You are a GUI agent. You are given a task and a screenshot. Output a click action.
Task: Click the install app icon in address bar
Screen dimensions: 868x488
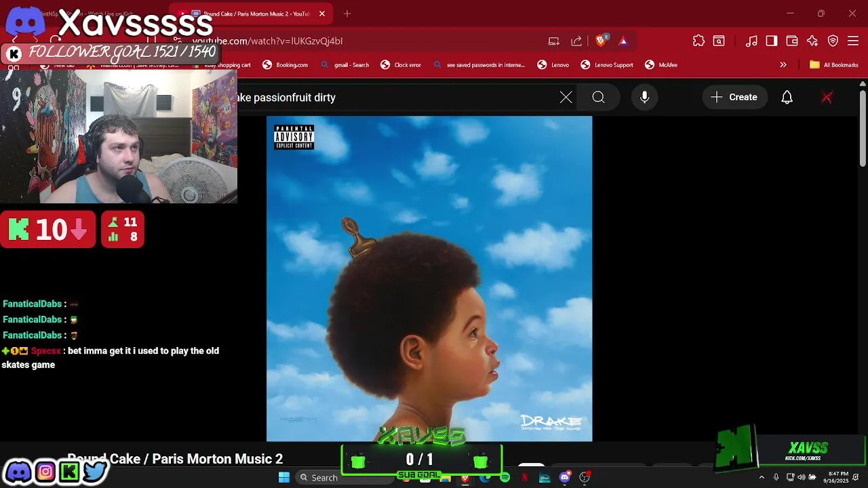[x=554, y=41]
